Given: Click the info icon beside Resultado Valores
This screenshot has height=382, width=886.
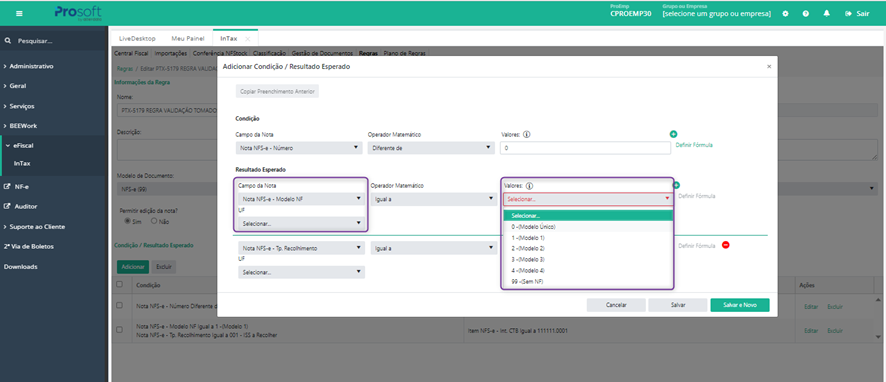Looking at the screenshot, I should (529, 185).
